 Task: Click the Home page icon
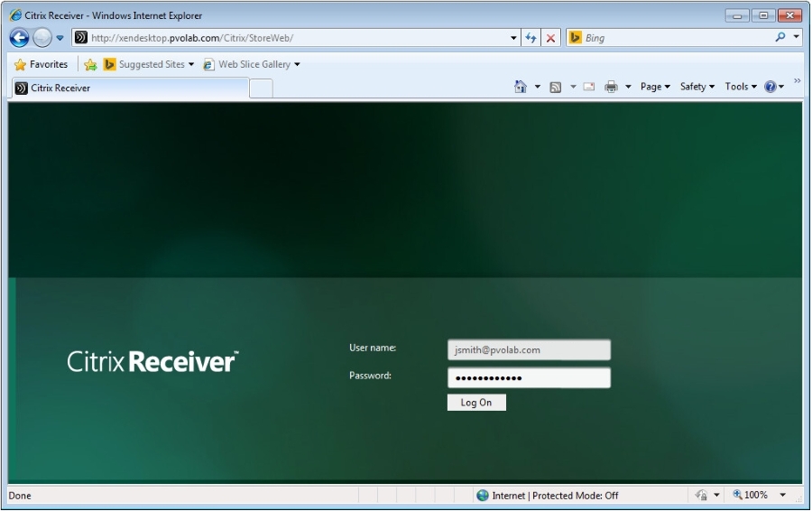click(521, 87)
